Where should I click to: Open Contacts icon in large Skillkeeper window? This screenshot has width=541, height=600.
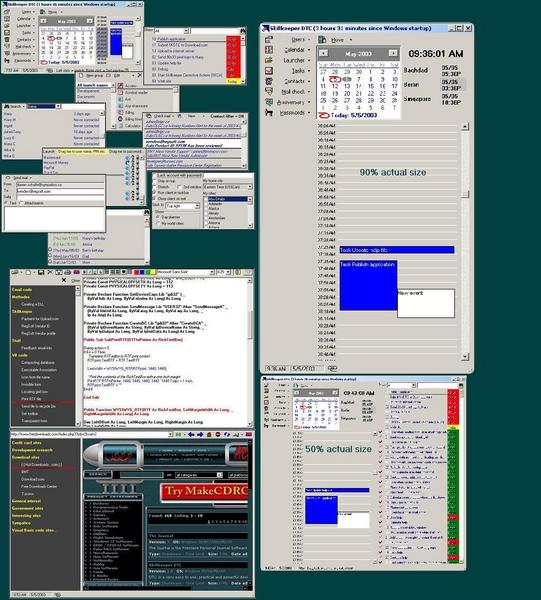coord(269,81)
